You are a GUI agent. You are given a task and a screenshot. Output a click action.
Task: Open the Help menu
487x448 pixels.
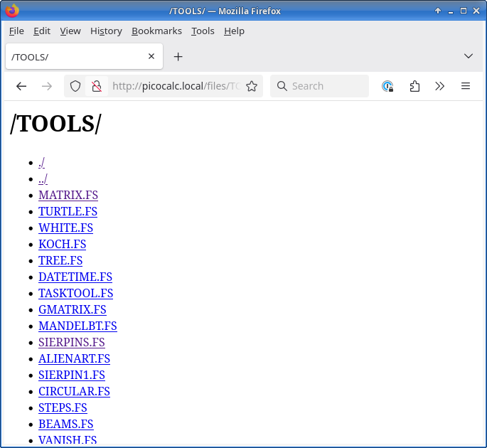[234, 31]
